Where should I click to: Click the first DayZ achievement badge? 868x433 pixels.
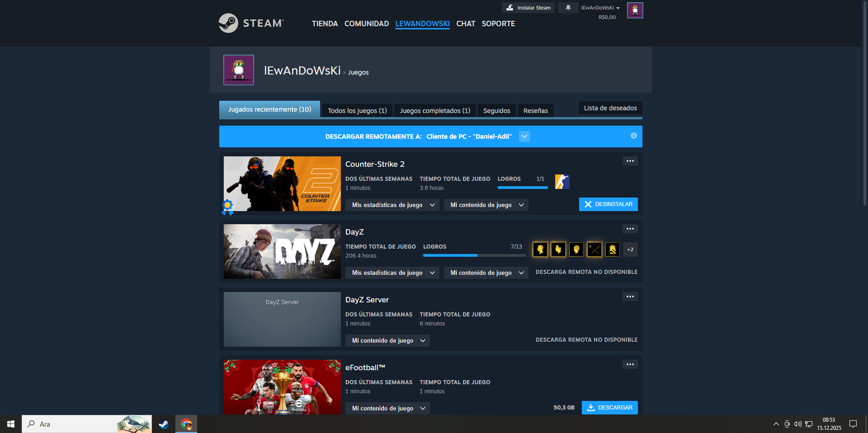(x=540, y=249)
